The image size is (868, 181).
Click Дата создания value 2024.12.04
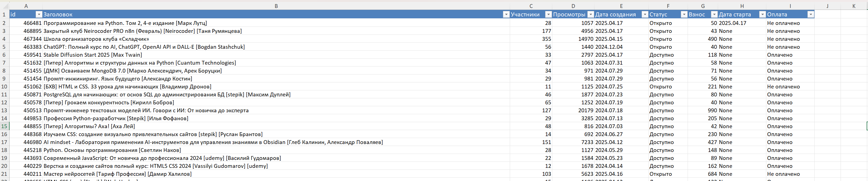(621, 47)
